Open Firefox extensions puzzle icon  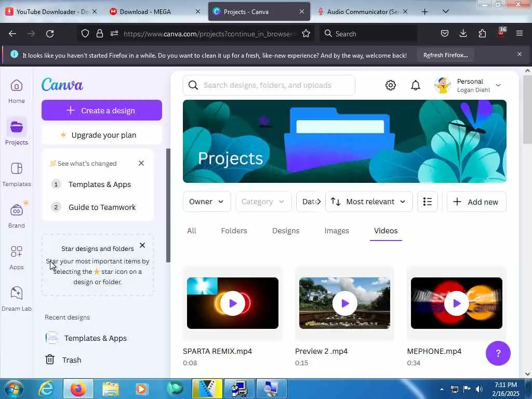482,34
